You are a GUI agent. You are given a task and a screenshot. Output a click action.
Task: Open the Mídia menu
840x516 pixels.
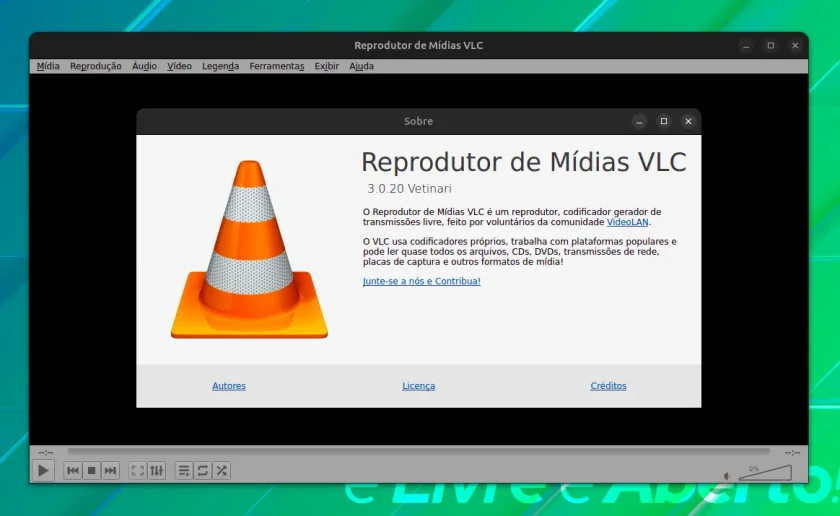48,66
